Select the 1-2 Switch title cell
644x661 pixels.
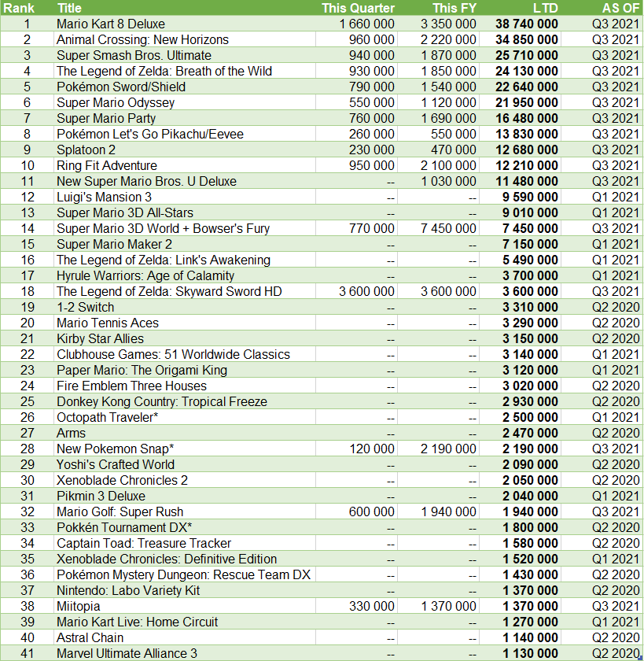pyautogui.click(x=185, y=307)
